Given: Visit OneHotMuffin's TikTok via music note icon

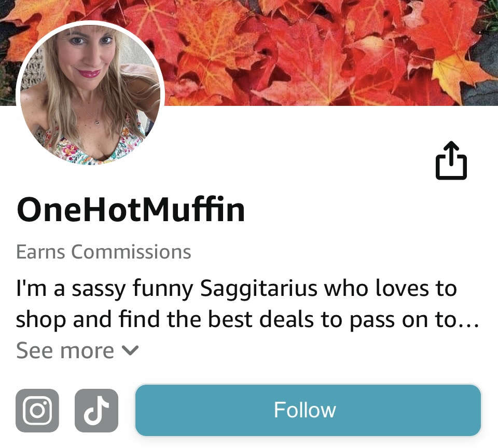Looking at the screenshot, I should (96, 410).
